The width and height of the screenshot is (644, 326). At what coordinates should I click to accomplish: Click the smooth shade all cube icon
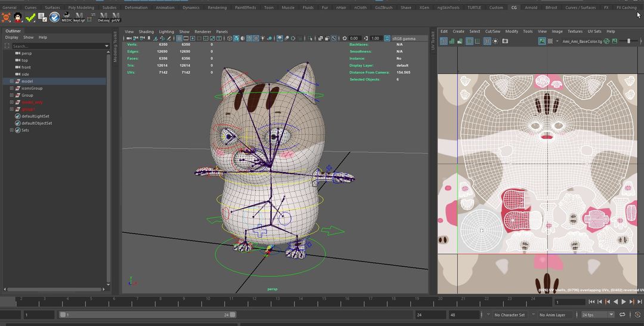236,38
